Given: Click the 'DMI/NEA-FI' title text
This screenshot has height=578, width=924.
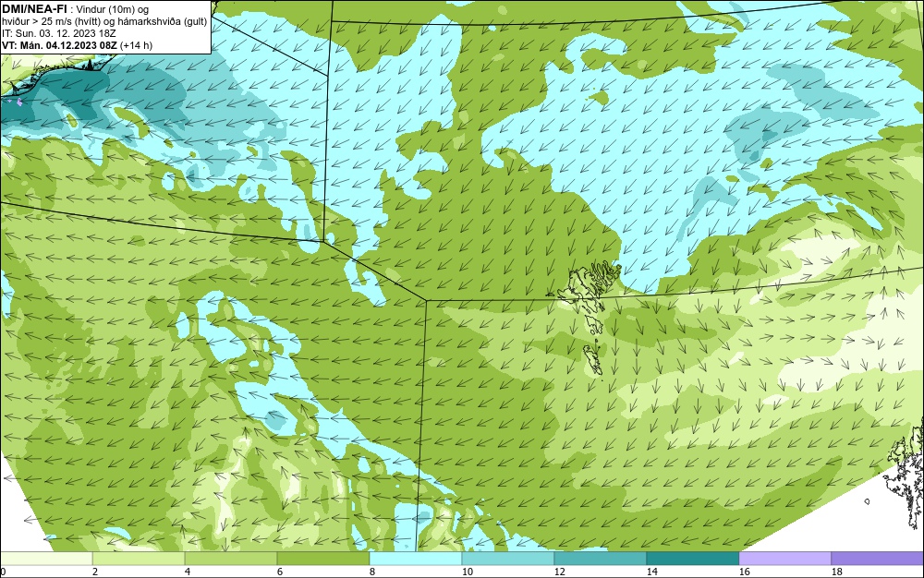Looking at the screenshot, I should (x=34, y=9).
